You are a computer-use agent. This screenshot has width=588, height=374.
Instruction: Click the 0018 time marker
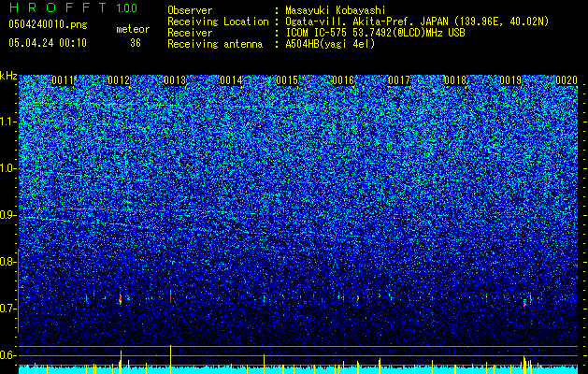455,80
